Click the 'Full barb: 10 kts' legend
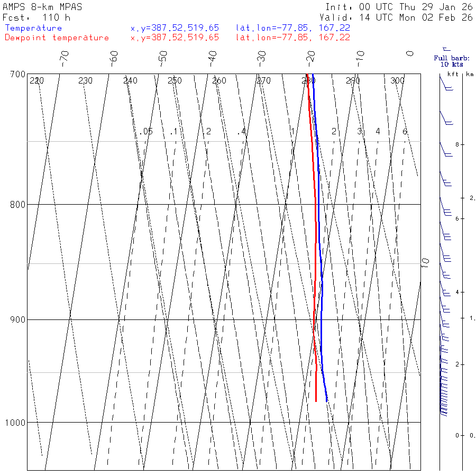 point(452,61)
